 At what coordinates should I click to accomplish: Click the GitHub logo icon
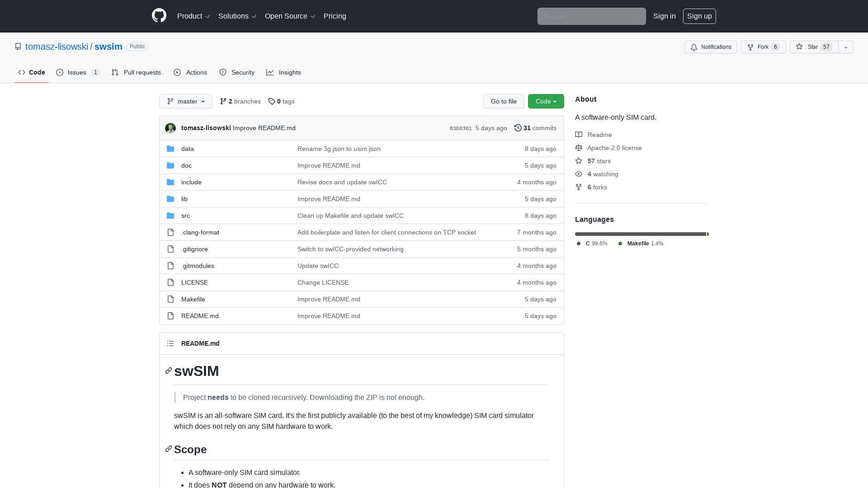(159, 16)
